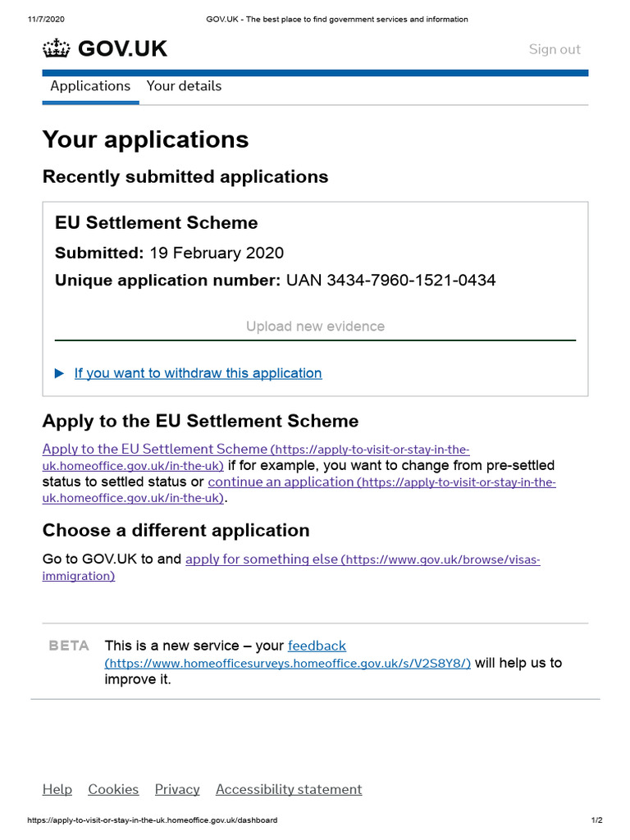The width and height of the screenshot is (630, 840).
Task: Click the continue an application link
Action: click(281, 482)
